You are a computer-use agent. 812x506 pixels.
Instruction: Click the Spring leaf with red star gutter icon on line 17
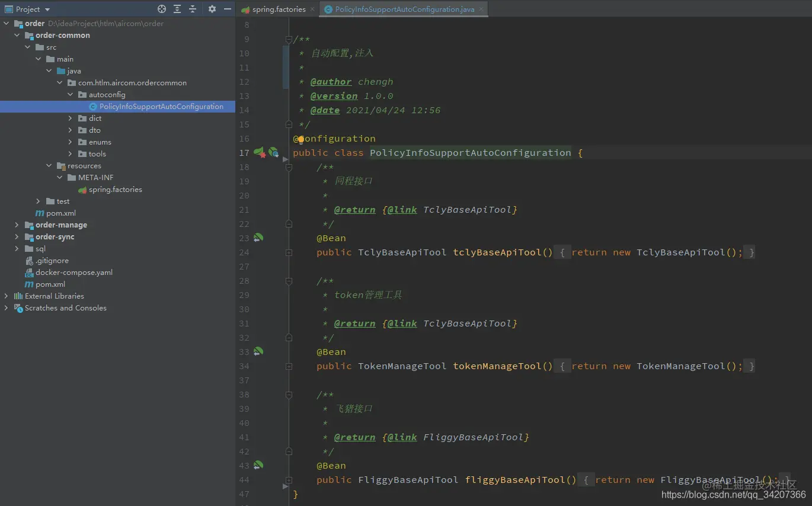[260, 153]
